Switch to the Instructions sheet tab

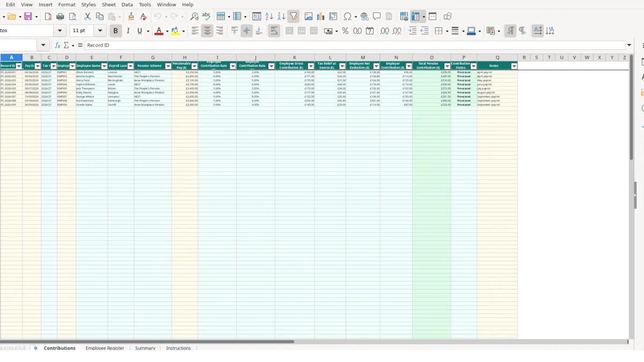coord(179,348)
